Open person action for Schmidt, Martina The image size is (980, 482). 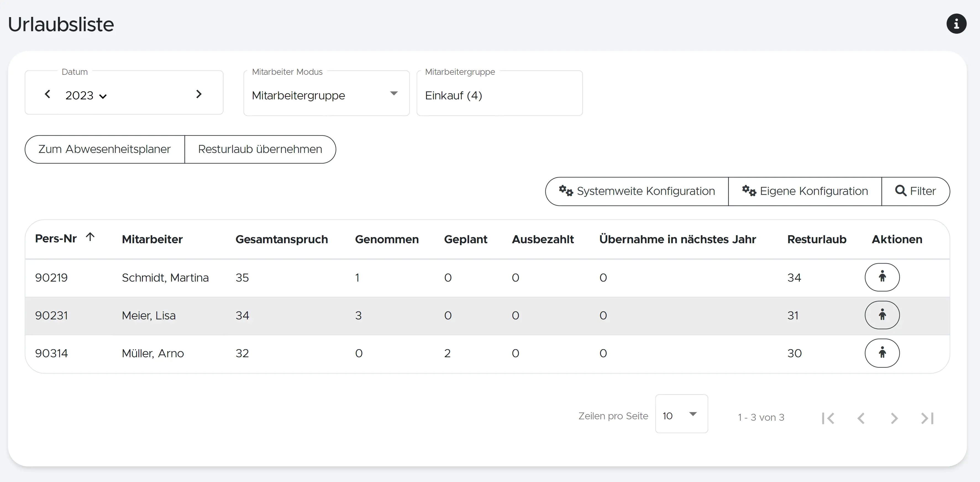(882, 277)
